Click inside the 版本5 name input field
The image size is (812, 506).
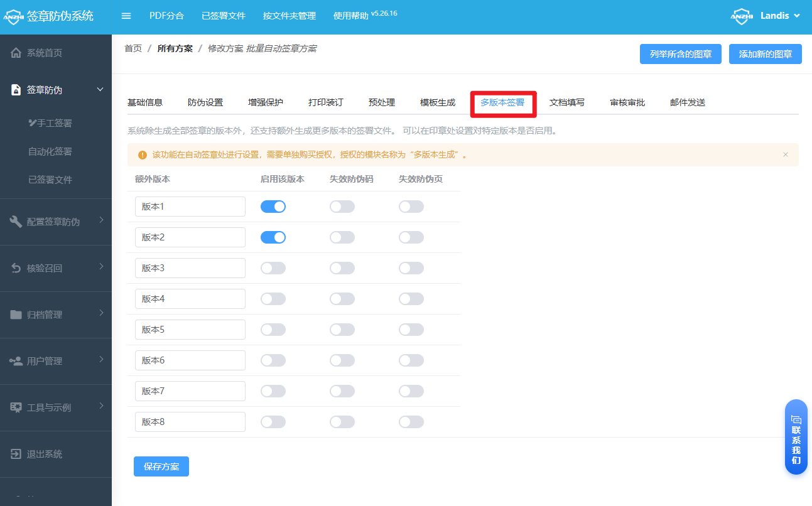point(190,329)
